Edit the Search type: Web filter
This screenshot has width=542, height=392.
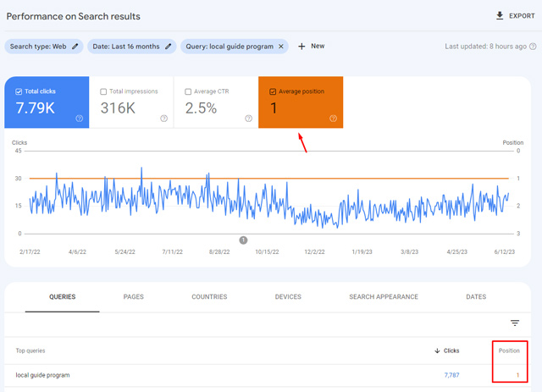pos(75,47)
